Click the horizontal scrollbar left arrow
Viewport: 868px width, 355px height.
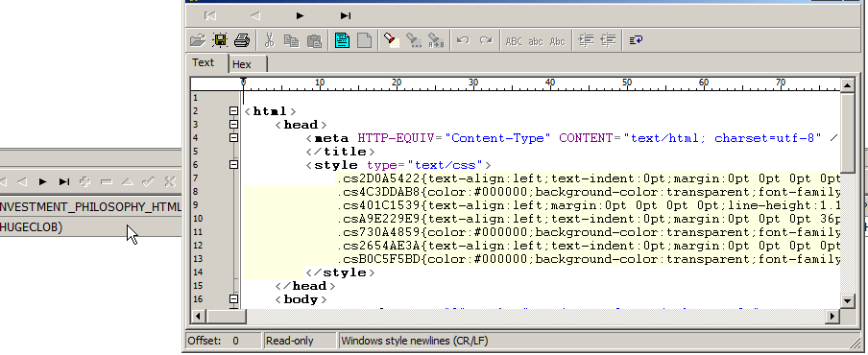198,317
